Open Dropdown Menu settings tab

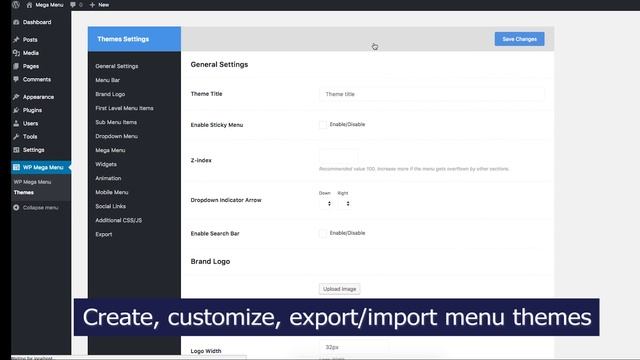[116, 136]
